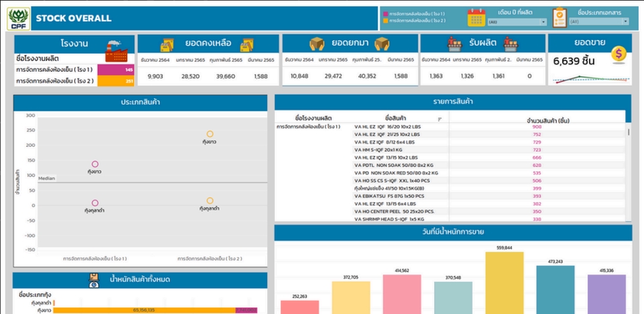Click the STOCK OVERALL title
The height and width of the screenshot is (314, 644).
coord(74,19)
